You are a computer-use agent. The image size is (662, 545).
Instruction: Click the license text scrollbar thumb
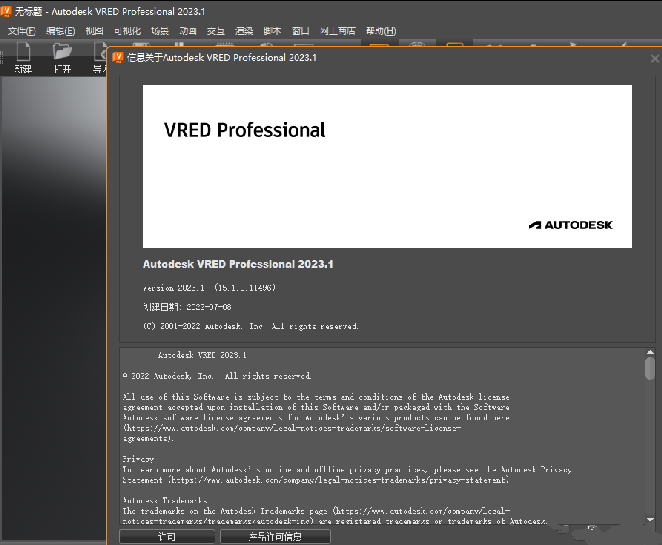(650, 368)
